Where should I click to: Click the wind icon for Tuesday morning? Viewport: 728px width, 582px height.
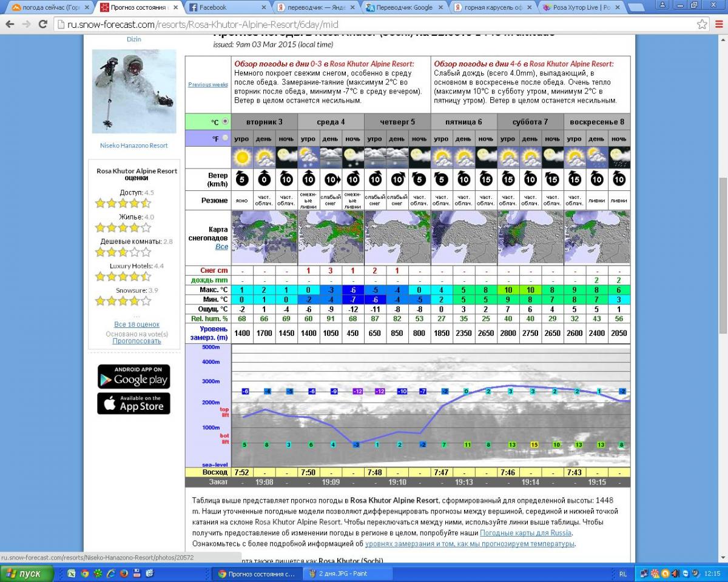(242, 179)
